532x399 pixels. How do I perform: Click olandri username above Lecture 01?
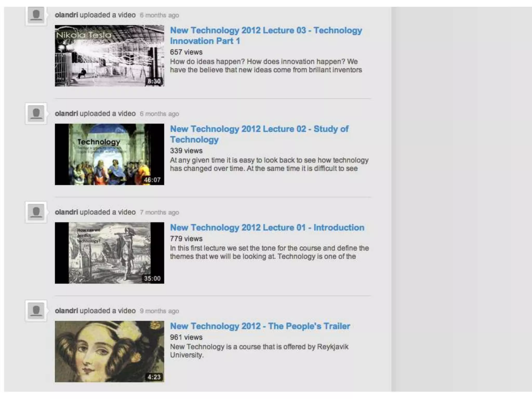point(66,212)
